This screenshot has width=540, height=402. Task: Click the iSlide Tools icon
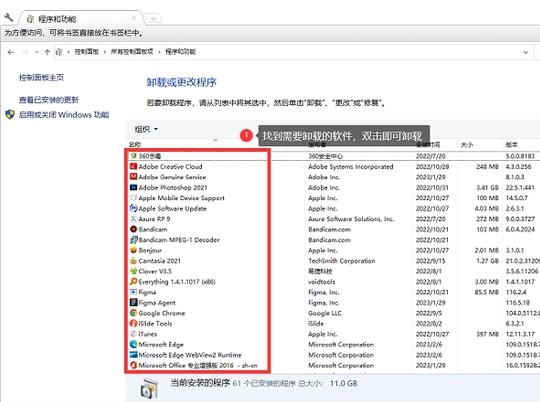point(133,323)
